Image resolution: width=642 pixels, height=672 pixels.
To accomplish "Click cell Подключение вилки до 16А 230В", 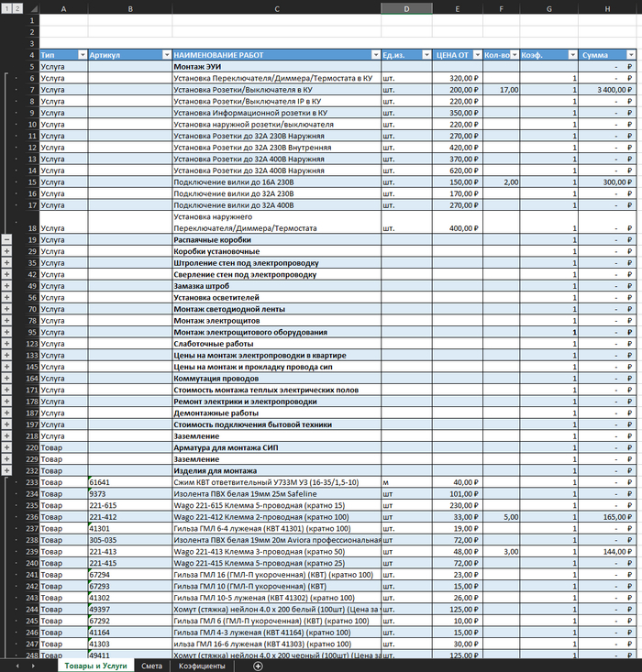I will pos(277,182).
